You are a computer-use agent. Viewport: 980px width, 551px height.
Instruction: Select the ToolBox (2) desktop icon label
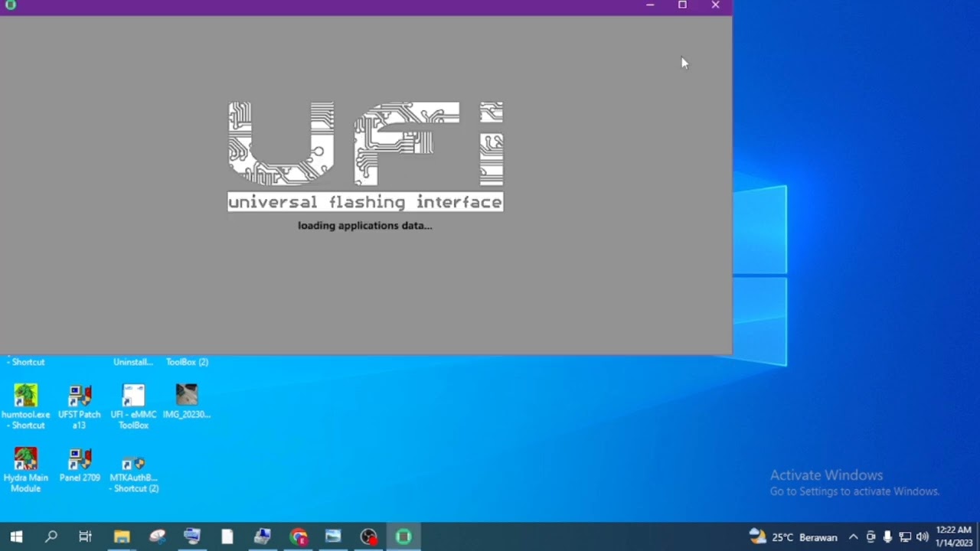187,362
